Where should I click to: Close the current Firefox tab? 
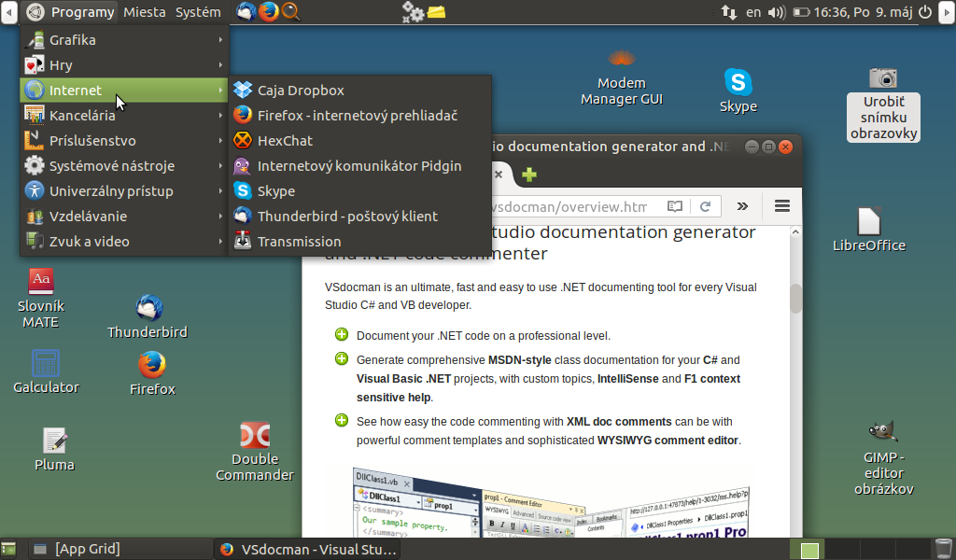499,175
